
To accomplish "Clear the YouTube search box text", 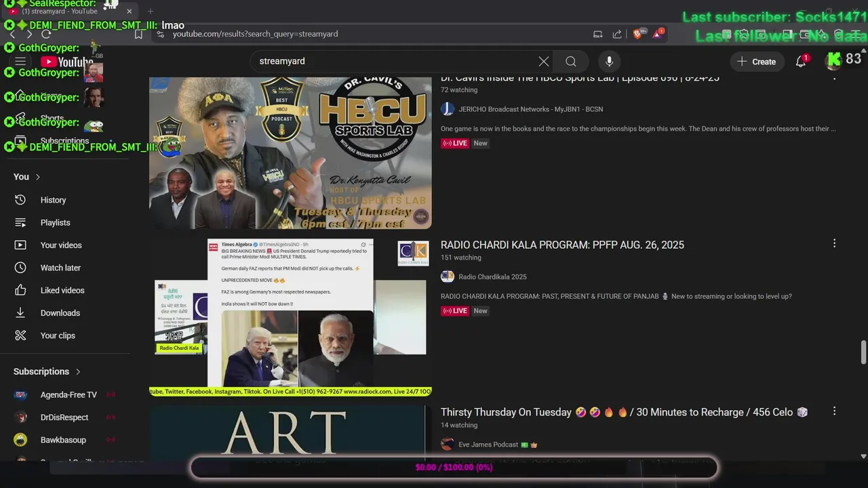I will click(544, 62).
